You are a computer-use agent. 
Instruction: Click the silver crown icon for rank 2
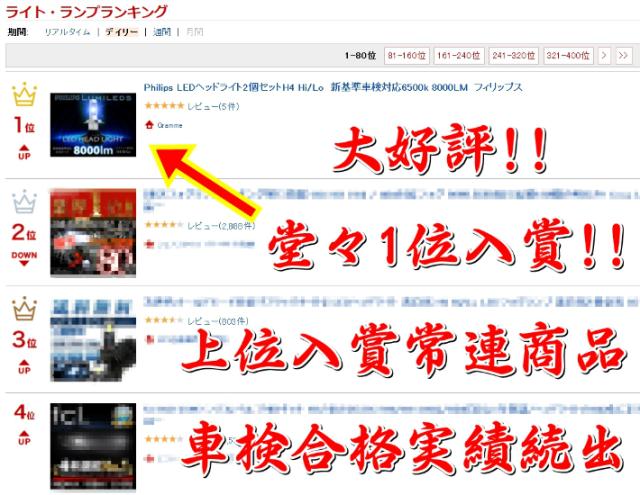click(x=22, y=203)
